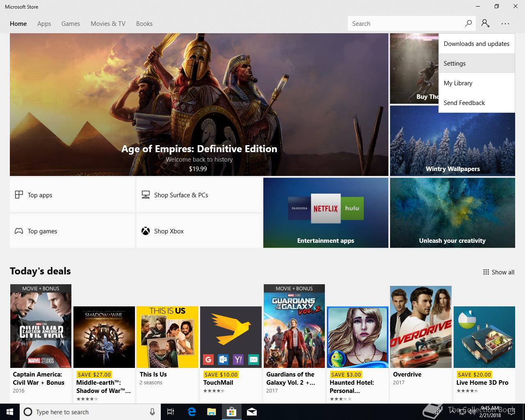Open Guardians of the Galaxy Vol. 2 poster

pyautogui.click(x=294, y=326)
